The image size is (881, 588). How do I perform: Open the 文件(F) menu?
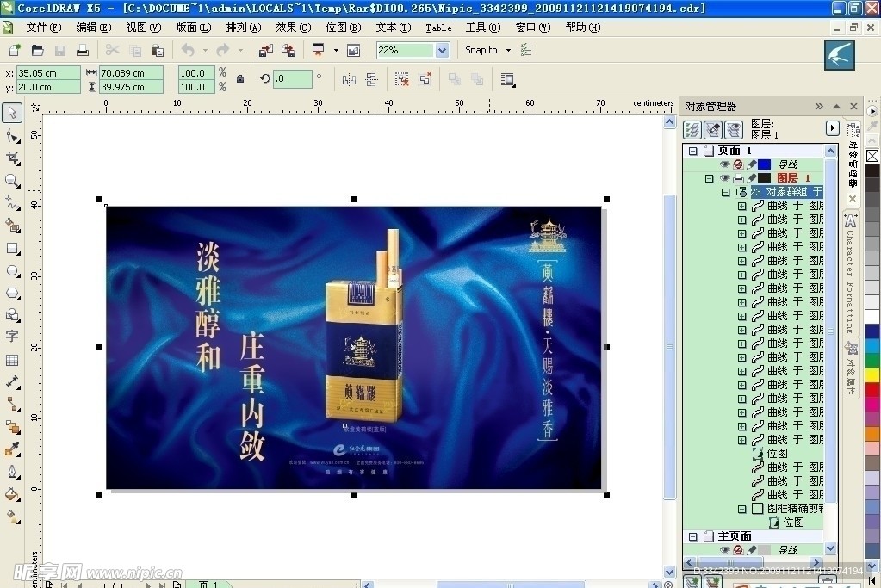click(43, 28)
